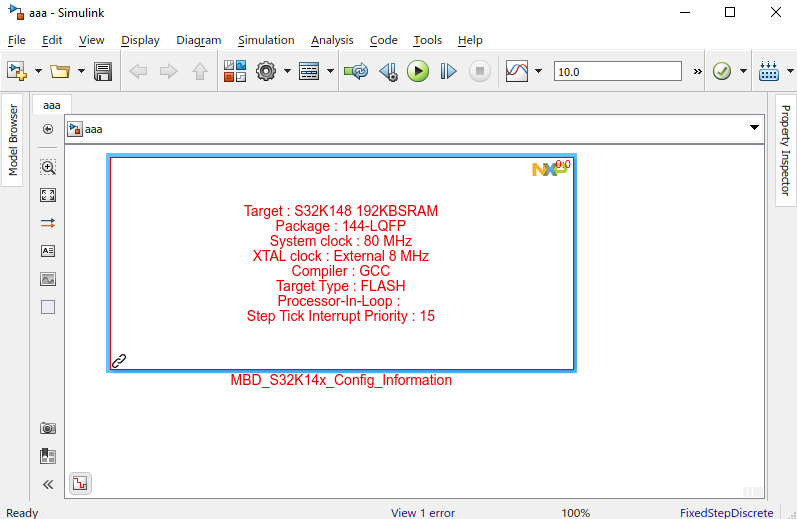Click the Ready status text
This screenshot has width=797, height=519.
tap(22, 513)
